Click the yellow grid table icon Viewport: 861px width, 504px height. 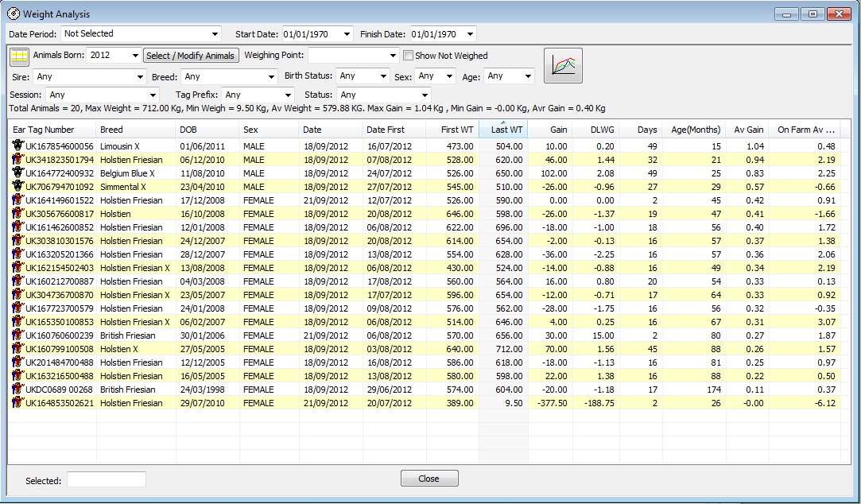[20, 56]
